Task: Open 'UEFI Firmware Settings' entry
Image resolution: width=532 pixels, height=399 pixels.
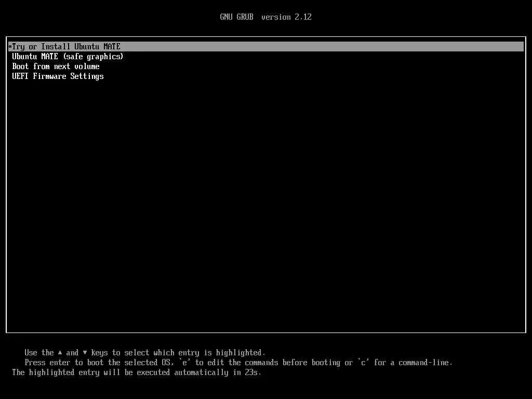Action: [58, 76]
